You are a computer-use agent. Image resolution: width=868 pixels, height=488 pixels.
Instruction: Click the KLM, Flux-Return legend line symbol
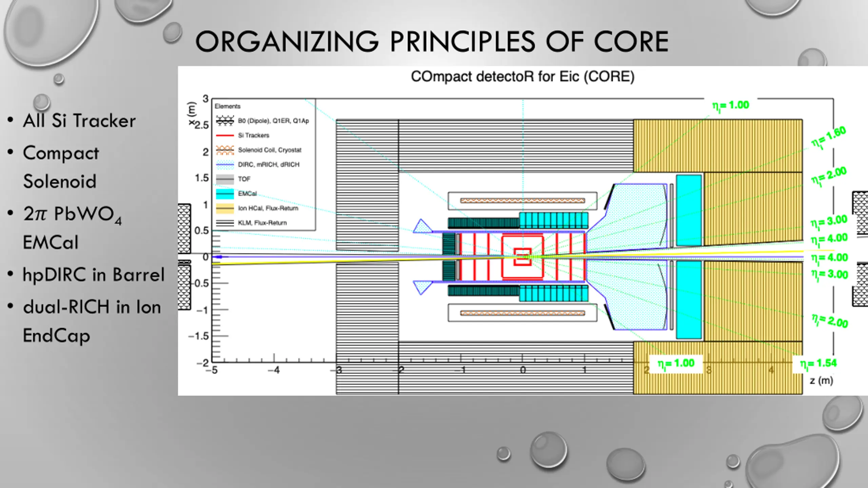tap(225, 223)
